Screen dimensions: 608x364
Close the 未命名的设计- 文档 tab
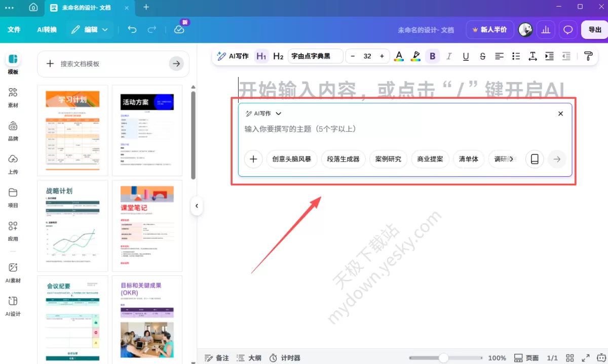tap(127, 8)
